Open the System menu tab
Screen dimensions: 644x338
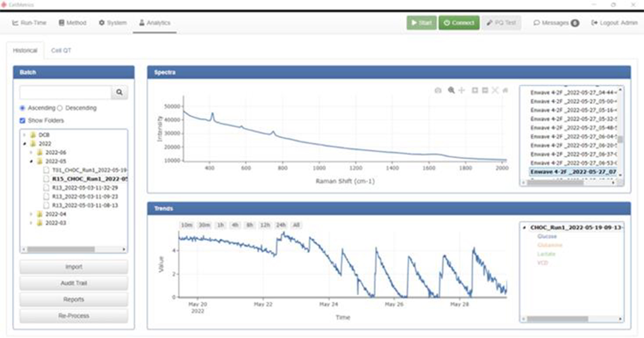(112, 23)
